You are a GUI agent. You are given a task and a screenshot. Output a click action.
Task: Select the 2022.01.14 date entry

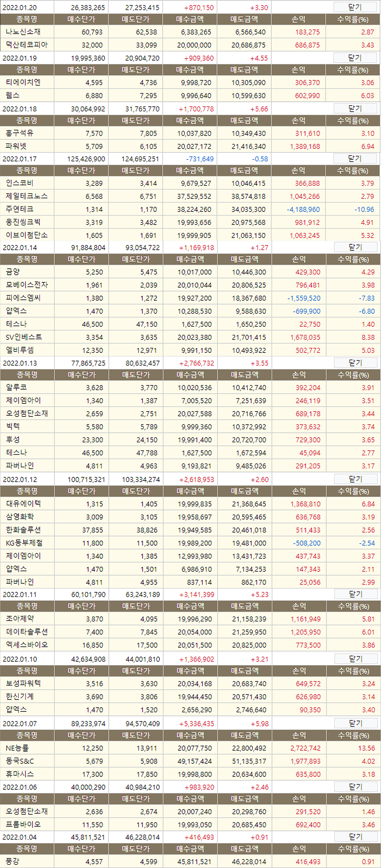pyautogui.click(x=20, y=247)
